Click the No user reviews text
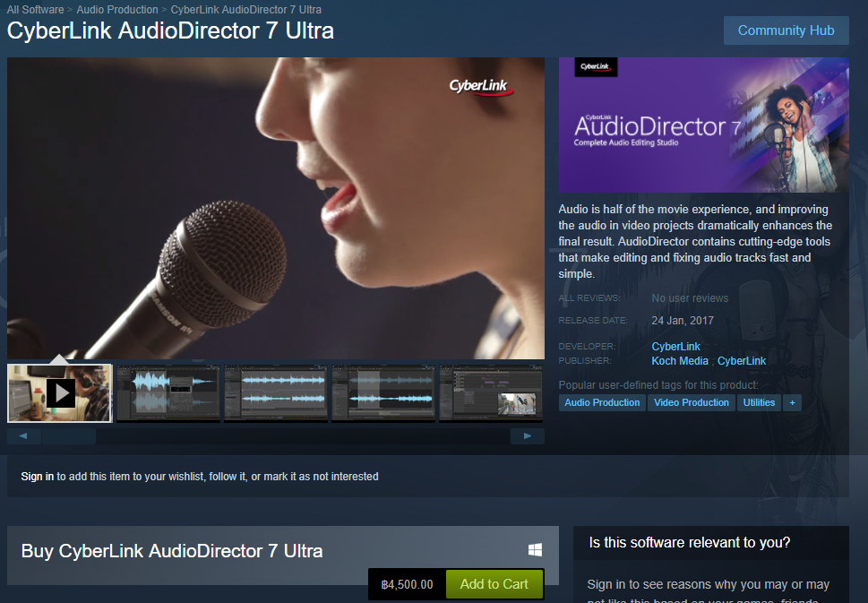The height and width of the screenshot is (603, 868). tap(690, 297)
